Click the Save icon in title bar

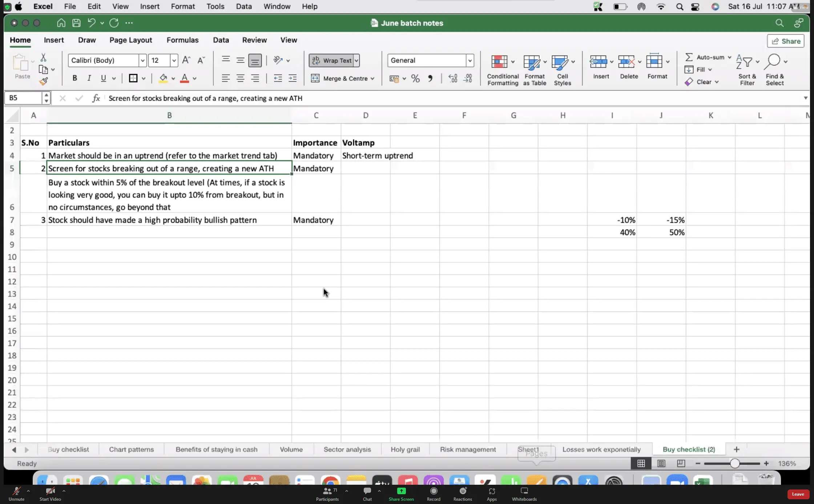76,23
